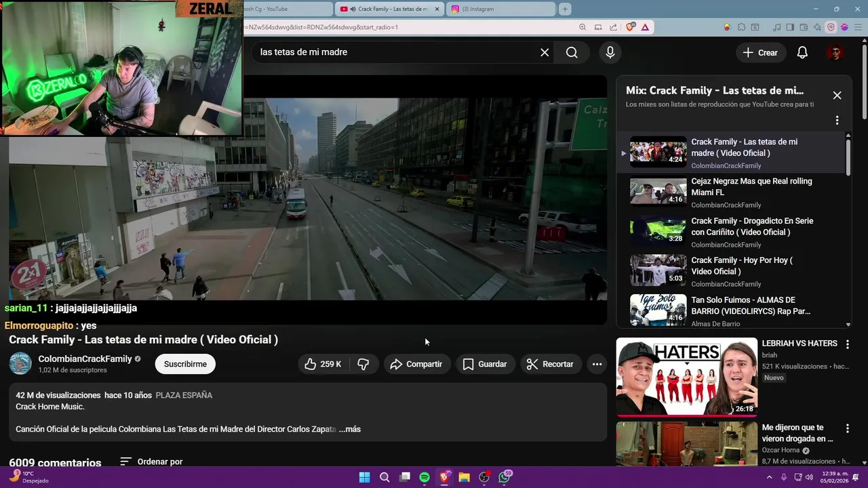Open Me dijeron que te vieron drogada video
The width and height of the screenshot is (868, 488).
686,444
